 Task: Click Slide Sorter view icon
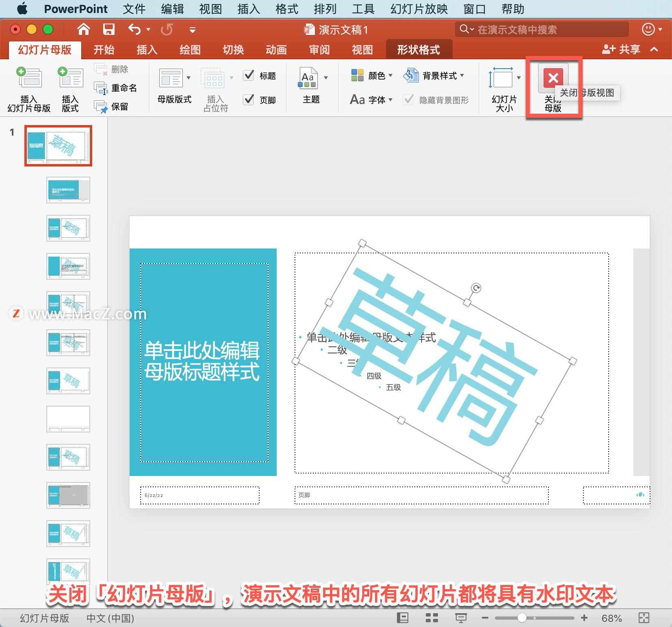tap(431, 618)
